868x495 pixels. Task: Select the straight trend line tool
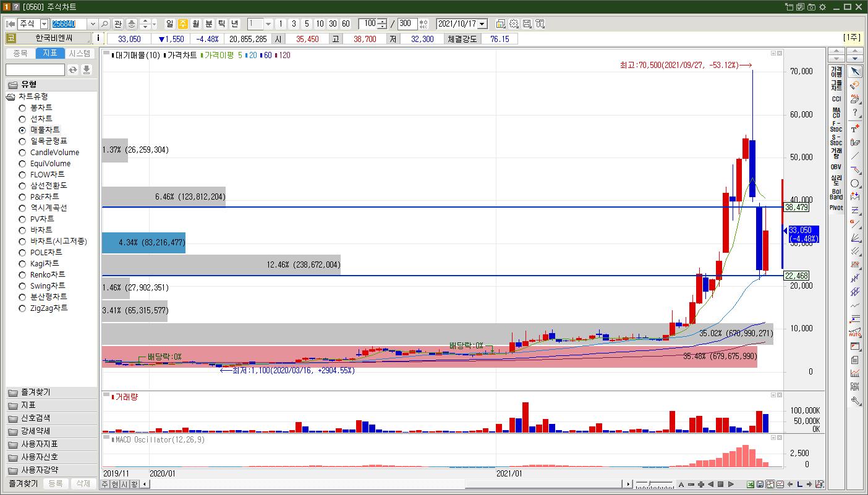pos(856,156)
